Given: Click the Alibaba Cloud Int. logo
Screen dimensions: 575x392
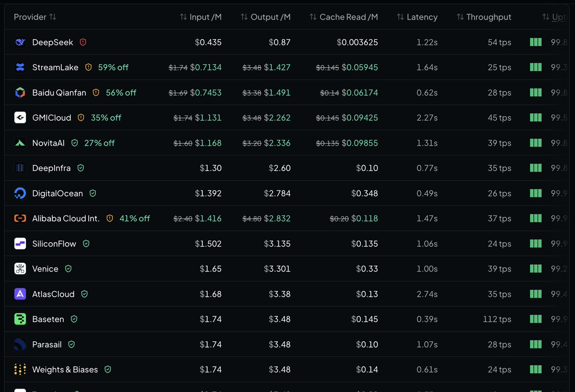Looking at the screenshot, I should coord(20,218).
